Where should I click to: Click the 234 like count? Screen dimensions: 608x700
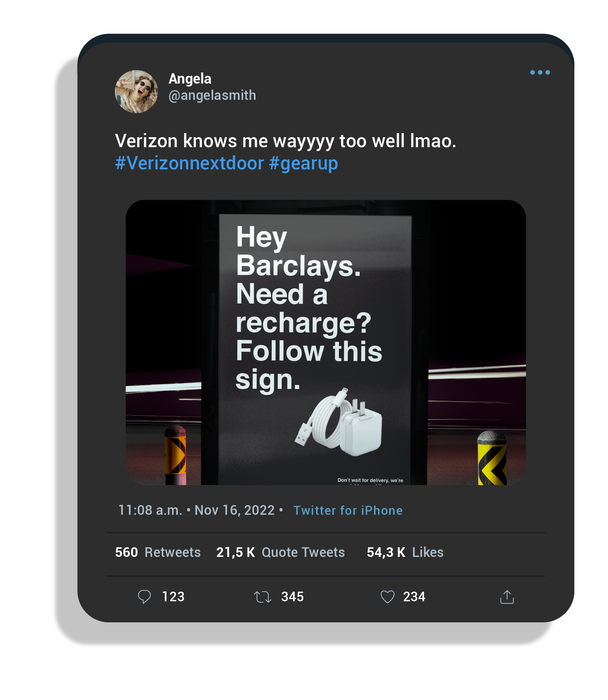(x=414, y=597)
